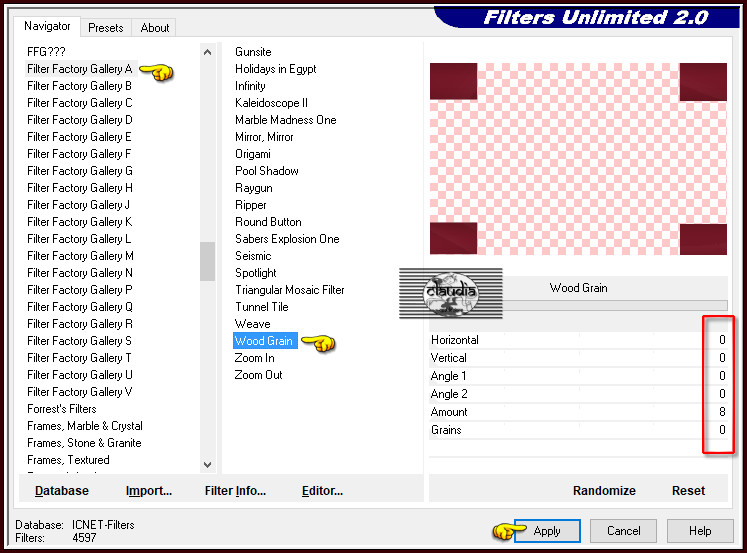The image size is (747, 553).
Task: Click the Import... button
Action: point(149,491)
